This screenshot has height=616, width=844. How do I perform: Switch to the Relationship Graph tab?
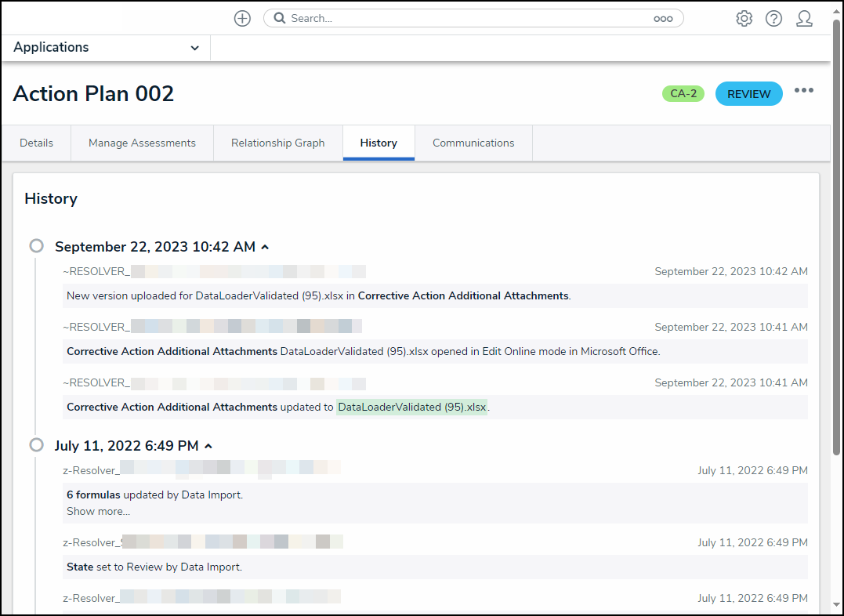tap(277, 143)
